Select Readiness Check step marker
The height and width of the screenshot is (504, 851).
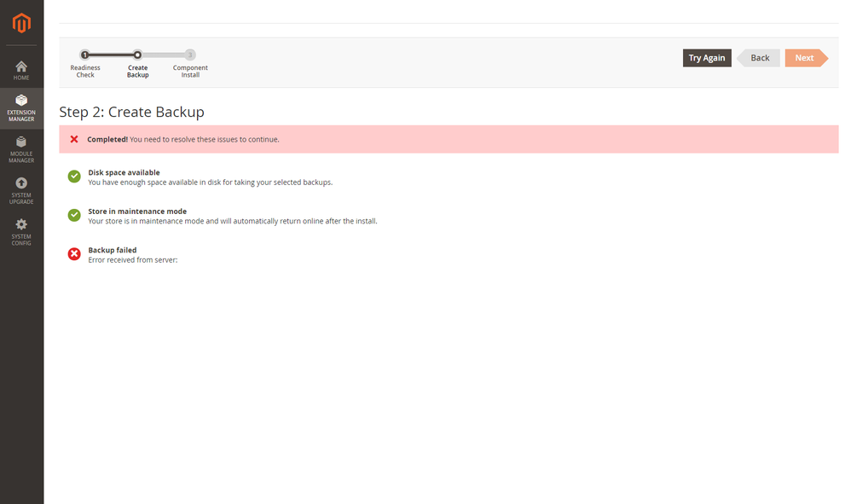(x=84, y=55)
